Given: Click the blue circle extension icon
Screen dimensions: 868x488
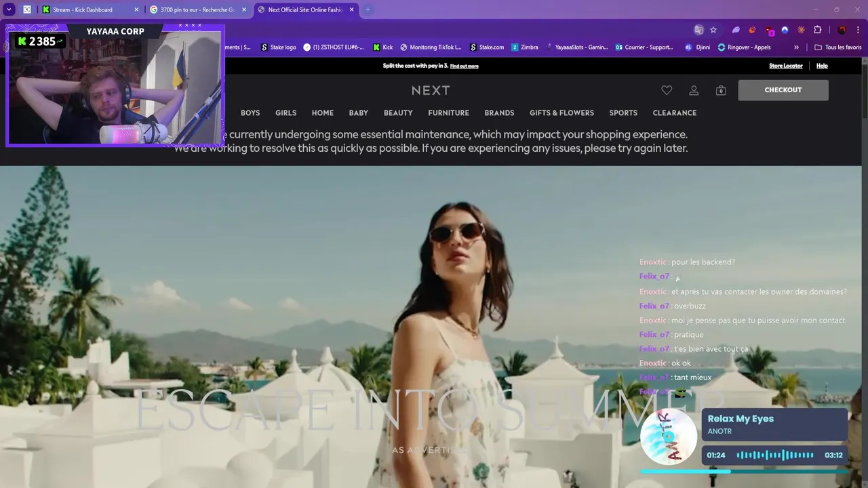Looking at the screenshot, I should click(785, 30).
